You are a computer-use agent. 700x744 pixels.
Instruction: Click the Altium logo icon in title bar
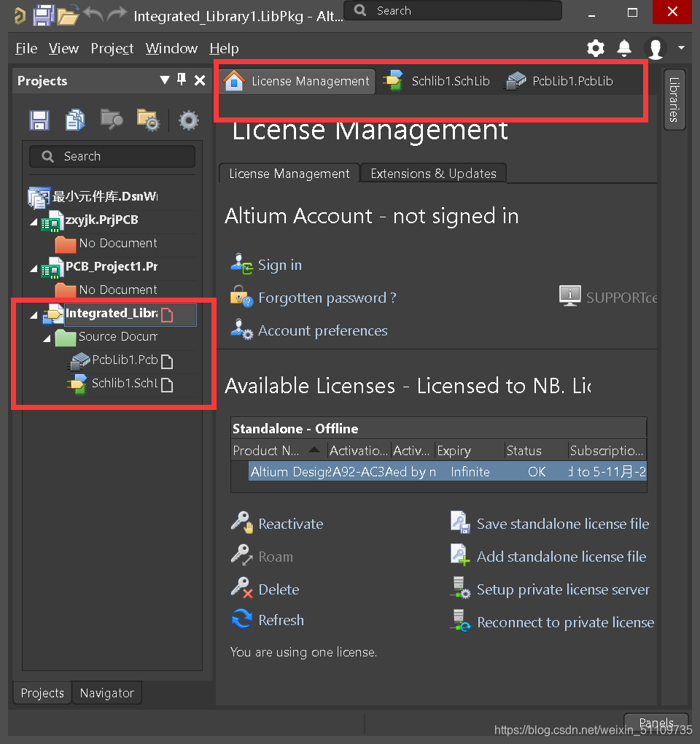click(x=20, y=15)
